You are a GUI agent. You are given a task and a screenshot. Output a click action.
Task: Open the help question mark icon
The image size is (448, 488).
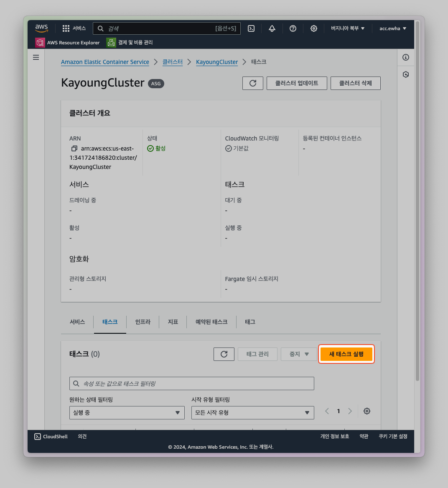[293, 28]
